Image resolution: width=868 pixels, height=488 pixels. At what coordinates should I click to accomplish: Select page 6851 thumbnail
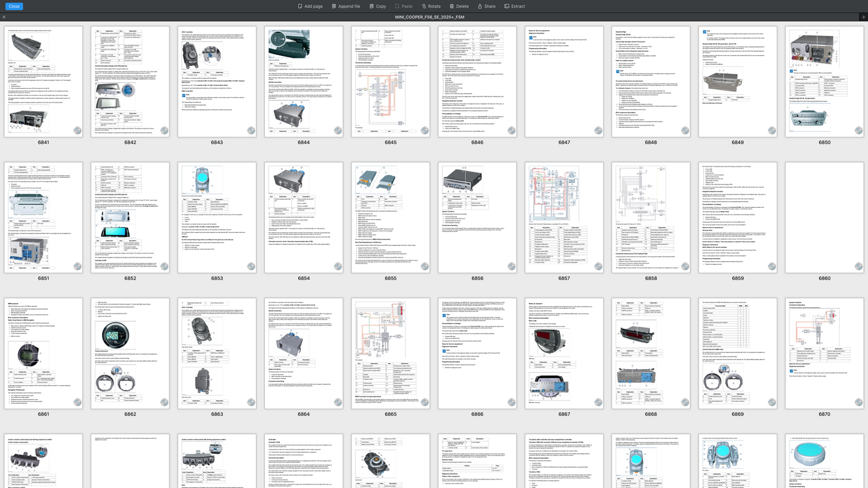click(x=43, y=217)
